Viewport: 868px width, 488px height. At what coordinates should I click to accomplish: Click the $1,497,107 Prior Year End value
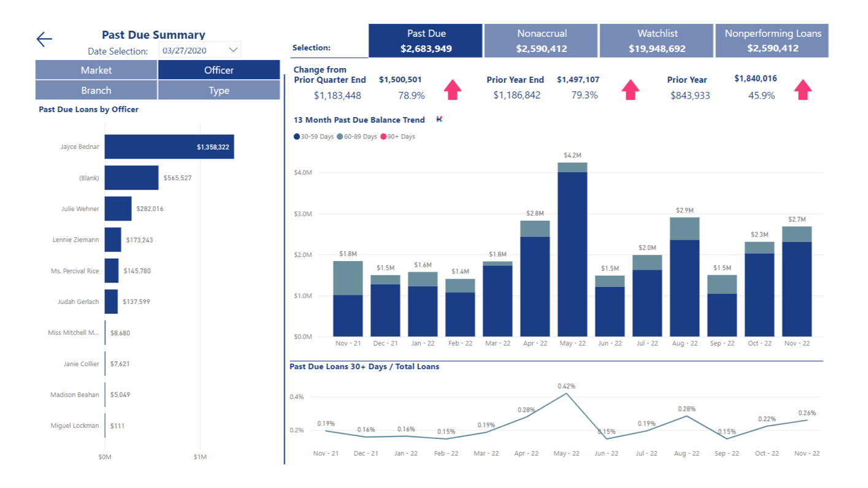[x=578, y=80]
